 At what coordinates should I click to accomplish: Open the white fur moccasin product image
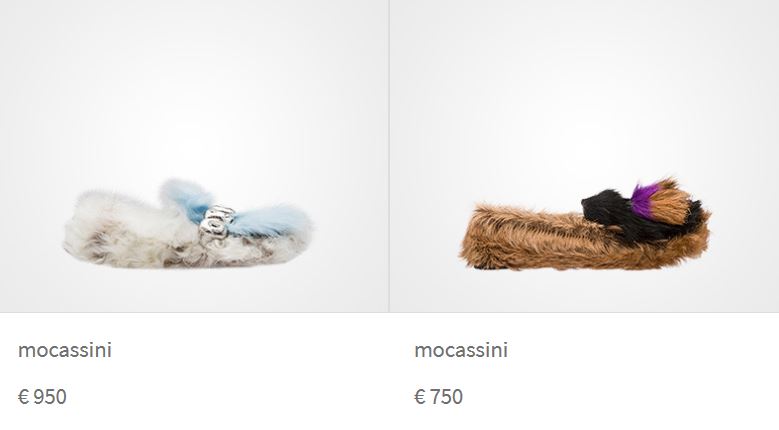194,156
